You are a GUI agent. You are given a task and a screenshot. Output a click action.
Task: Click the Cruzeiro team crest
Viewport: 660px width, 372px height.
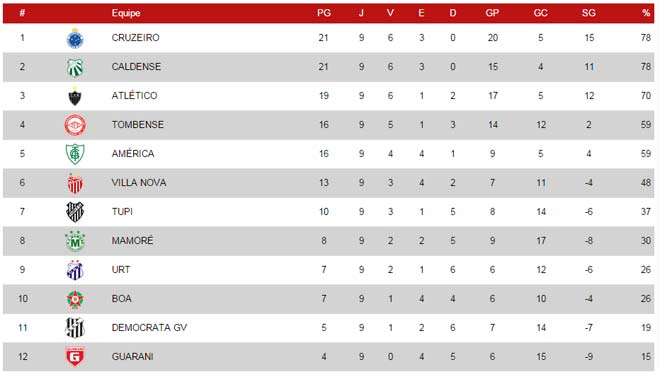point(75,39)
